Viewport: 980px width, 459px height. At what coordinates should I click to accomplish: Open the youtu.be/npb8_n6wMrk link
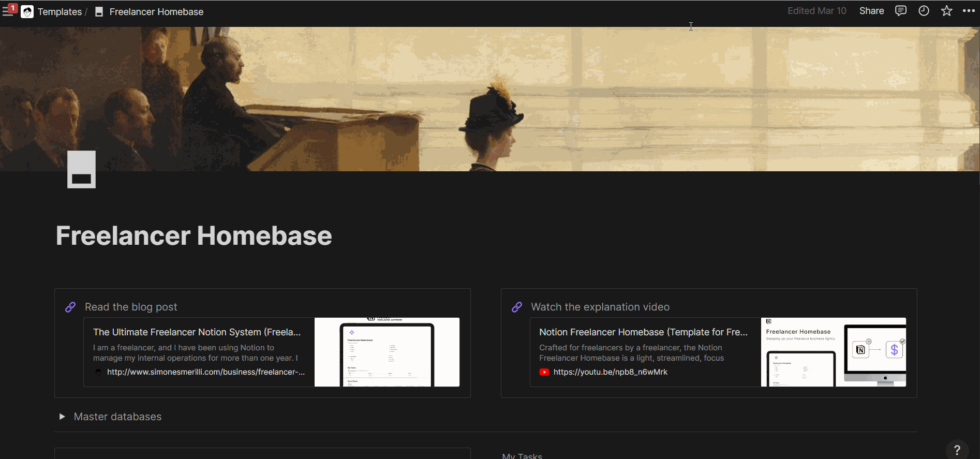[611, 372]
